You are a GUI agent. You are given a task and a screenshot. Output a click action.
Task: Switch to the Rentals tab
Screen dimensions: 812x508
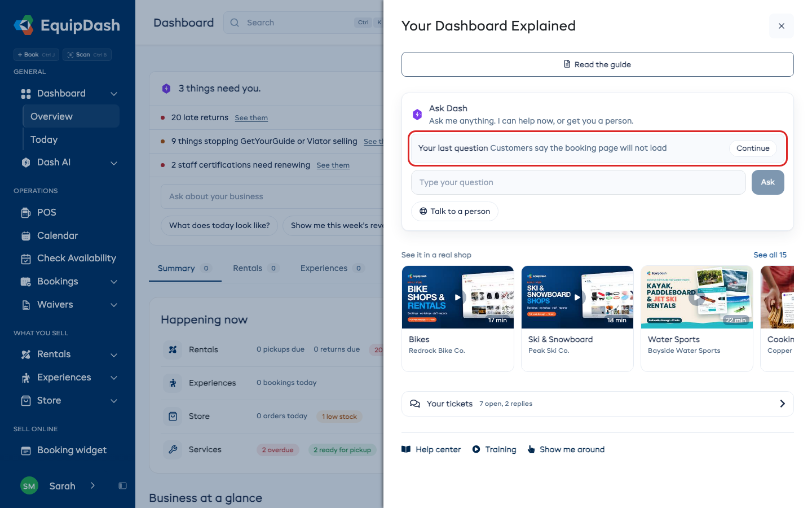[x=256, y=268]
